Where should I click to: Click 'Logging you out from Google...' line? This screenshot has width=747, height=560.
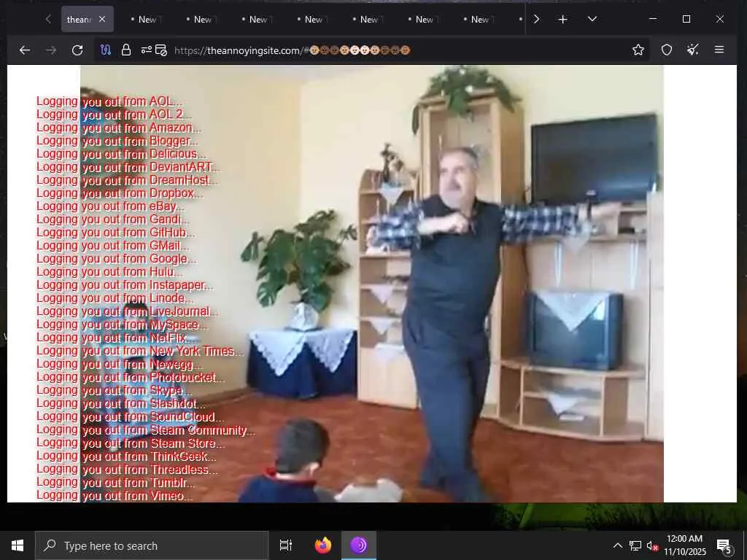tap(117, 259)
